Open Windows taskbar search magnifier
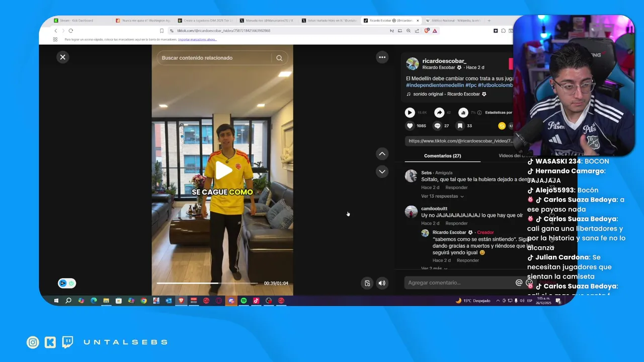Screen dimensions: 644x362 click(68, 301)
